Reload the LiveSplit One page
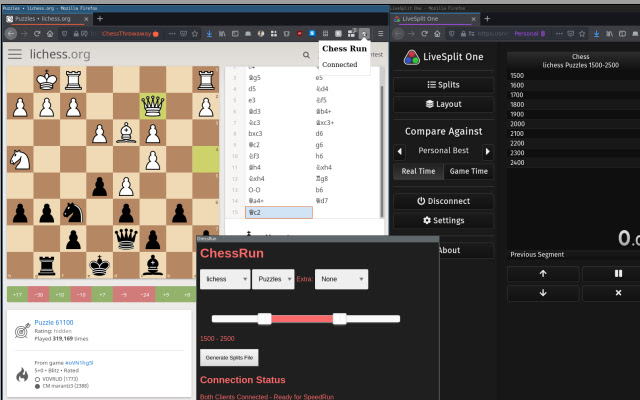Screen dimensions: 640x400 (x=424, y=34)
